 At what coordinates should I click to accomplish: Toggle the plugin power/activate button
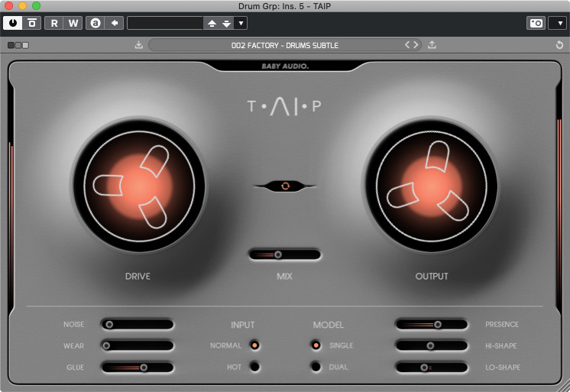pyautogui.click(x=13, y=23)
